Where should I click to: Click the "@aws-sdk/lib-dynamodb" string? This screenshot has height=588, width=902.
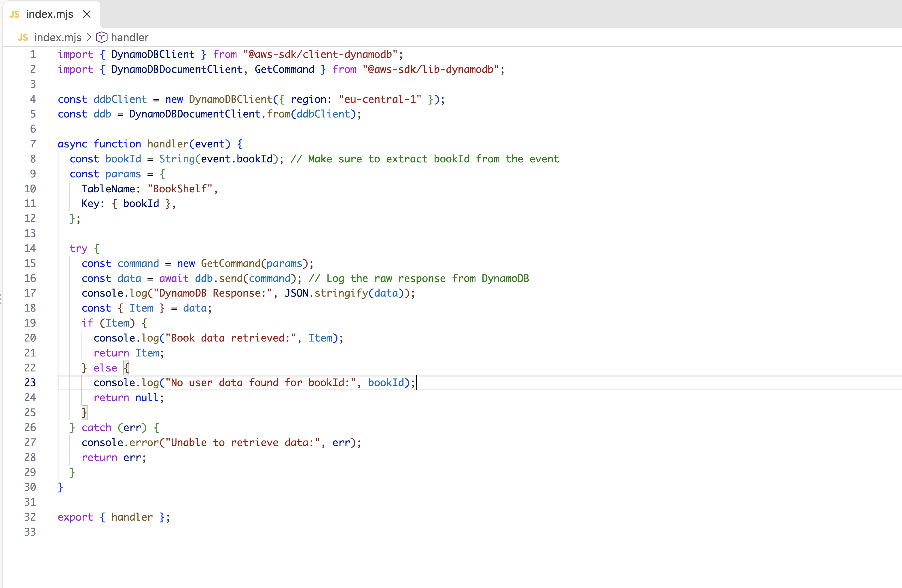click(431, 69)
